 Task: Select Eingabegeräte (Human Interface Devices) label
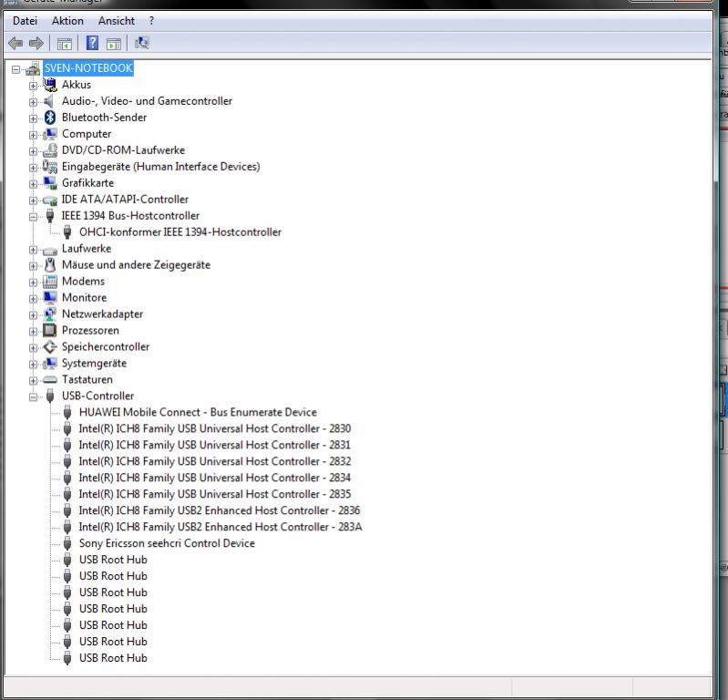click(x=161, y=167)
